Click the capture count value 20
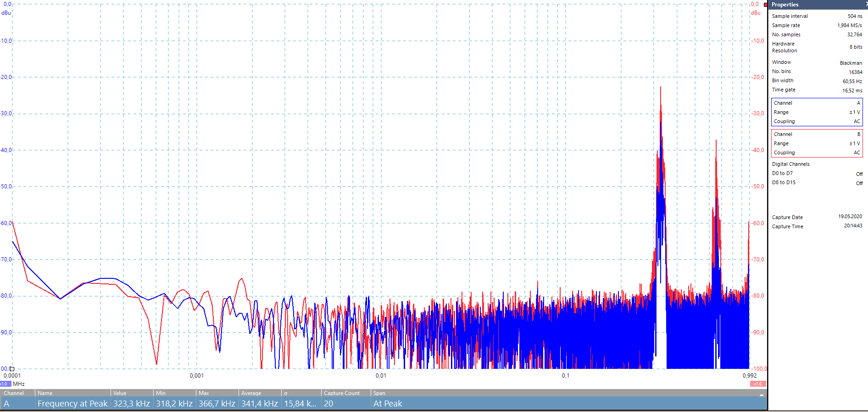Screen dimensions: 868x412 click(328, 404)
